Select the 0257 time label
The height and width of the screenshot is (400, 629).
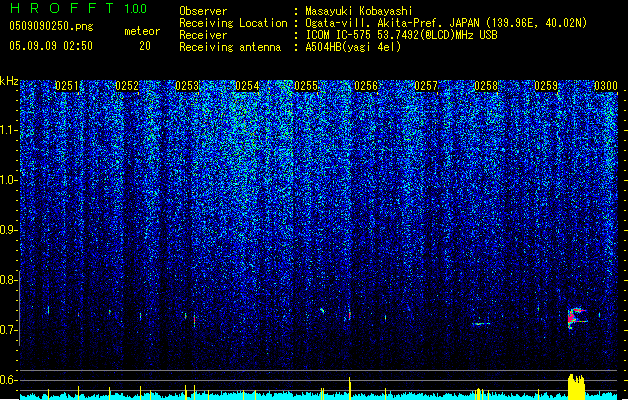coord(426,86)
